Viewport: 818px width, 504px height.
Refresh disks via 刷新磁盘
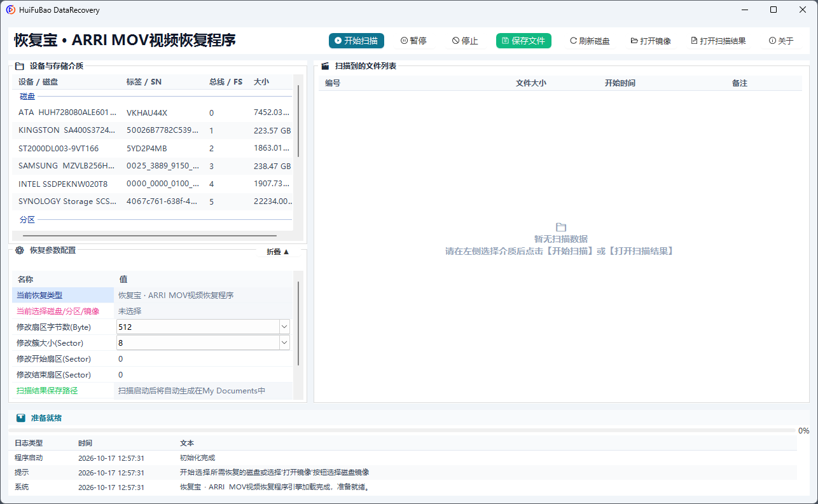(x=590, y=41)
